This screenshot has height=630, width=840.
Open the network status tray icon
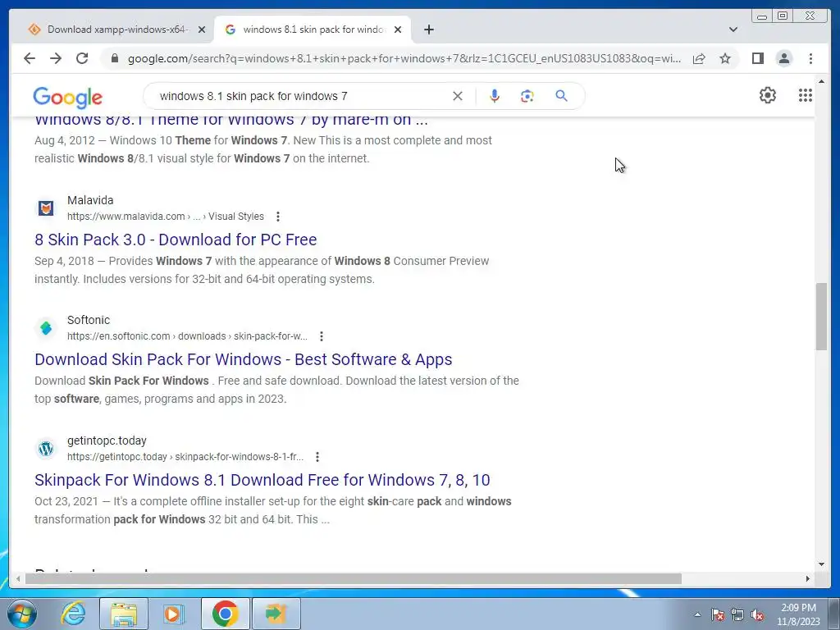tap(737, 614)
